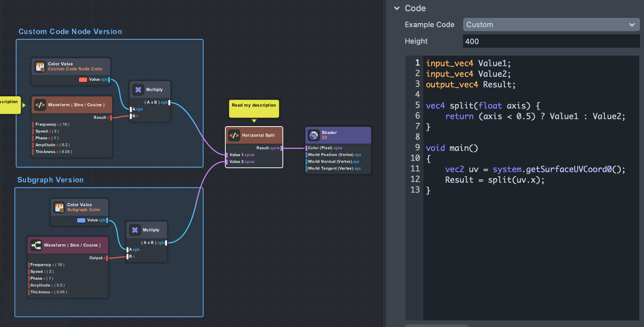
Task: Click the Subgraph Color node icon
Action: pyautogui.click(x=60, y=208)
